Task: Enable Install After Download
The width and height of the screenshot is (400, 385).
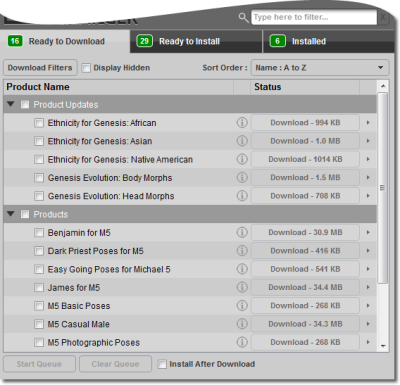Action: pos(162,364)
